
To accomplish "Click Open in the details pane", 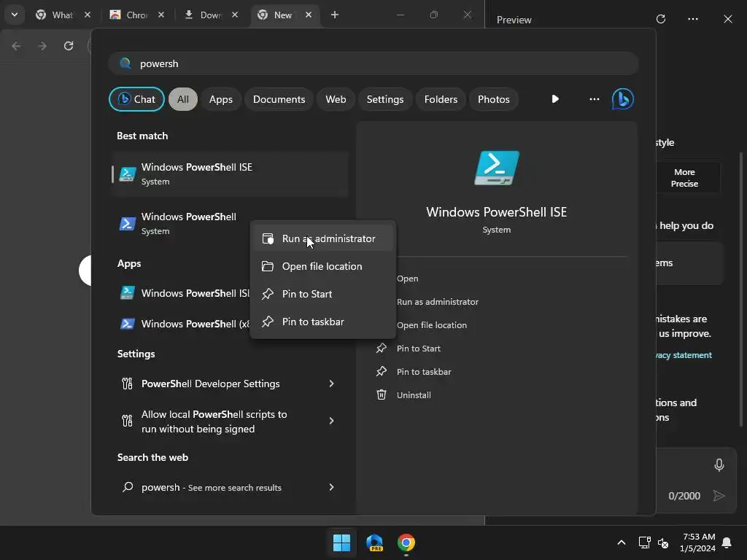I will 407,279.
